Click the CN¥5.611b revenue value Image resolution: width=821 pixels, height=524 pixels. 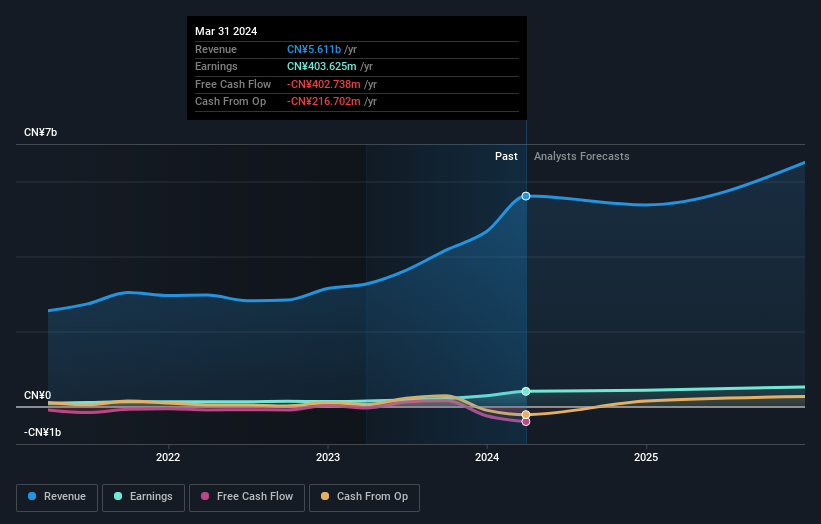point(314,49)
